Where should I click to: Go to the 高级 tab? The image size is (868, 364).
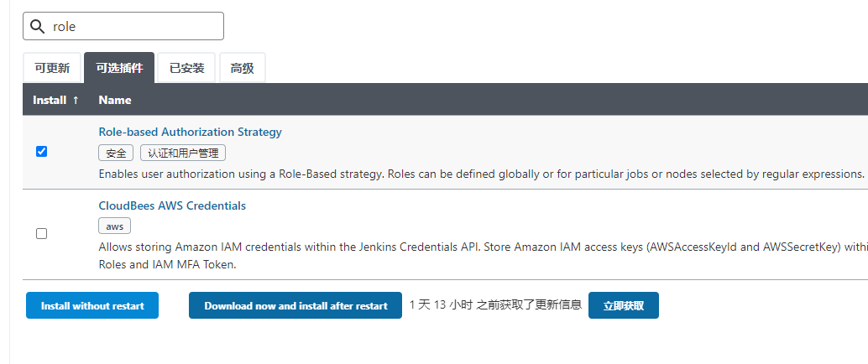coord(243,68)
